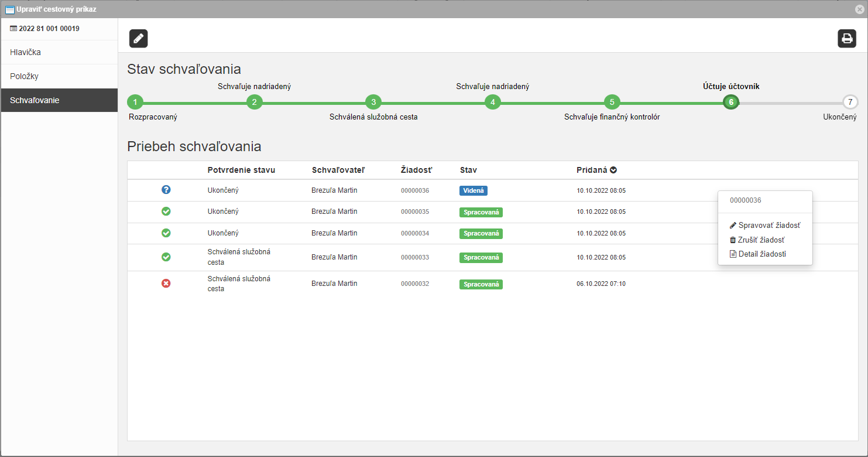This screenshot has height=457, width=868.
Task: Sort by Pridaná column arrow
Action: (613, 170)
